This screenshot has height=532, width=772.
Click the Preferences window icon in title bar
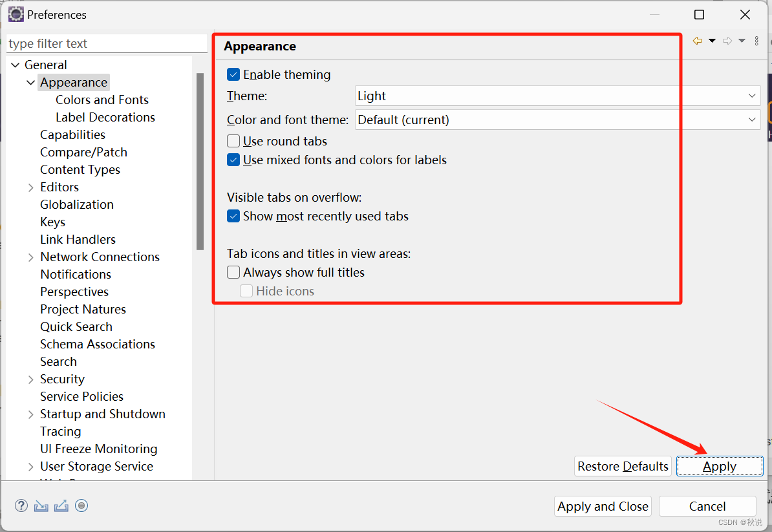16,14
